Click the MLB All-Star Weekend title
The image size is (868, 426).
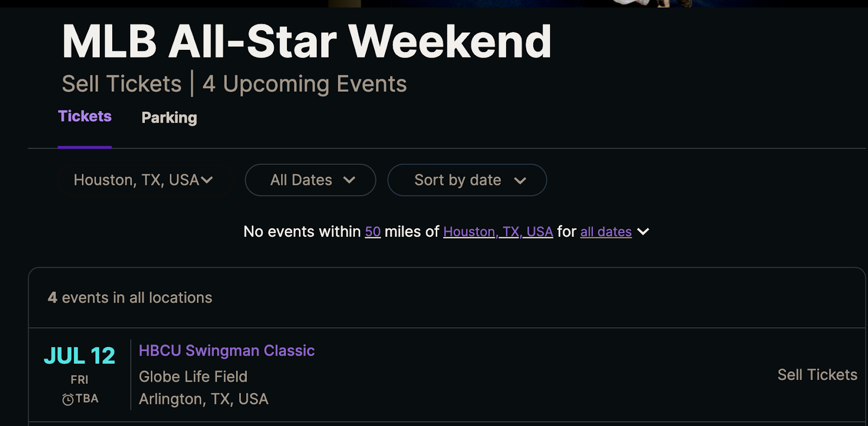pos(307,41)
